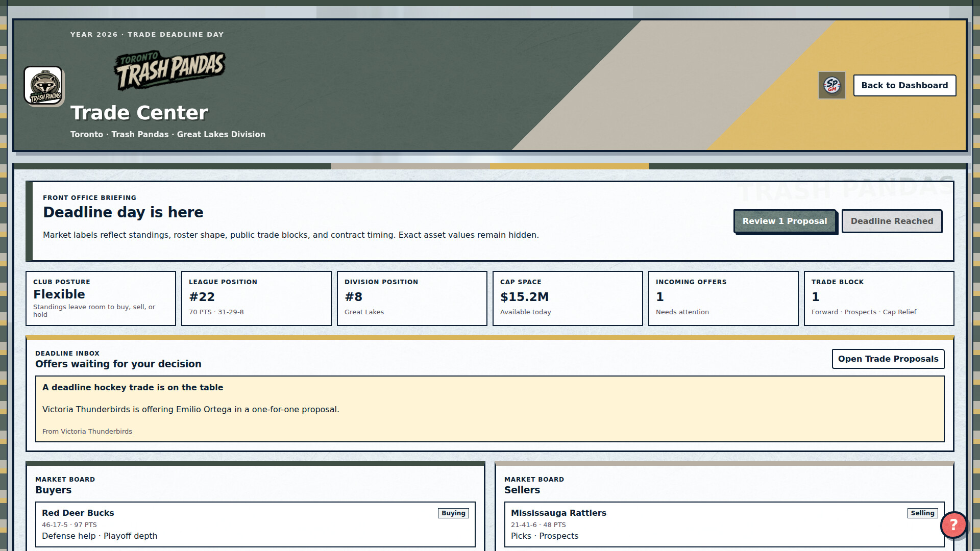Click the Selling tag on Mississauga Rattlers
The image size is (980, 551).
(922, 513)
